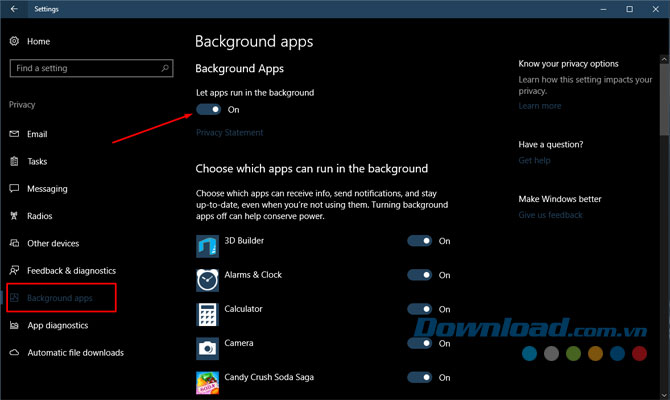The height and width of the screenshot is (400, 670).
Task: Minimize the Settings window
Action: (x=603, y=9)
